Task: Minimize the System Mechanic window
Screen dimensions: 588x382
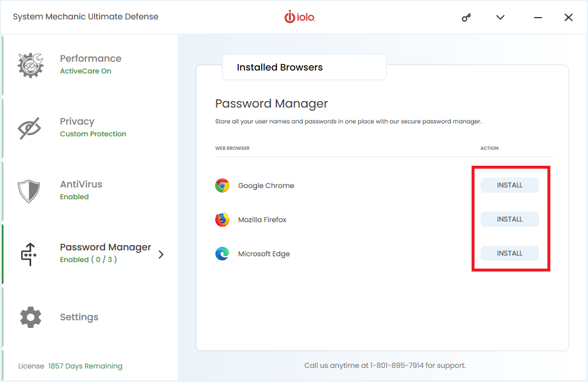Action: pyautogui.click(x=538, y=17)
